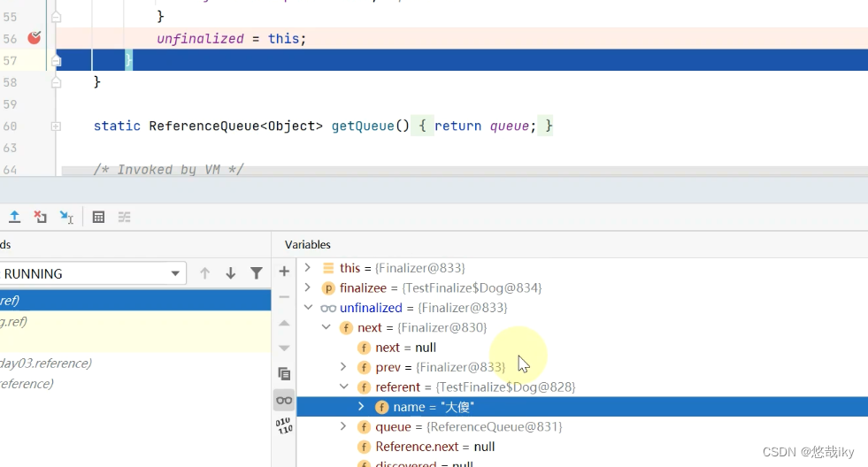Click the finalizee parameter 'p' icon
The width and height of the screenshot is (868, 467).
coord(328,287)
